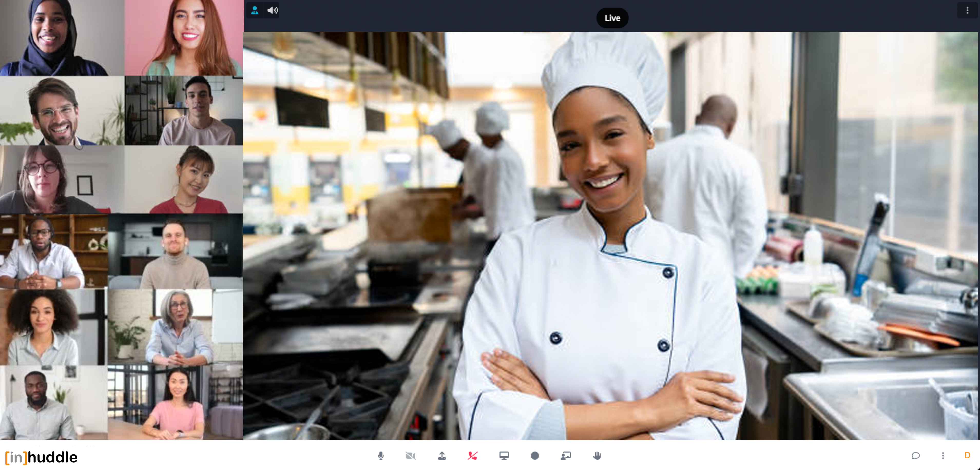This screenshot has width=980, height=470.
Task: Click the Live status badge
Action: click(x=612, y=18)
